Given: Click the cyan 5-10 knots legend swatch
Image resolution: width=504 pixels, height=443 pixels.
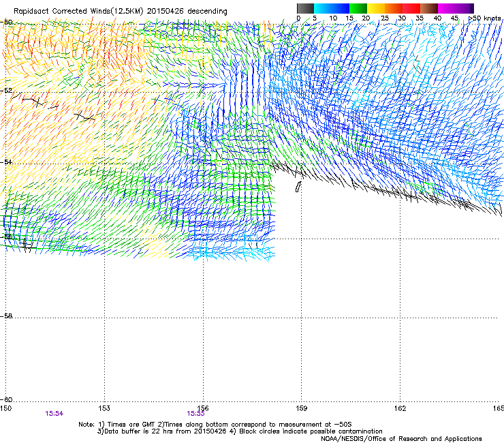Looking at the screenshot, I should [x=323, y=8].
